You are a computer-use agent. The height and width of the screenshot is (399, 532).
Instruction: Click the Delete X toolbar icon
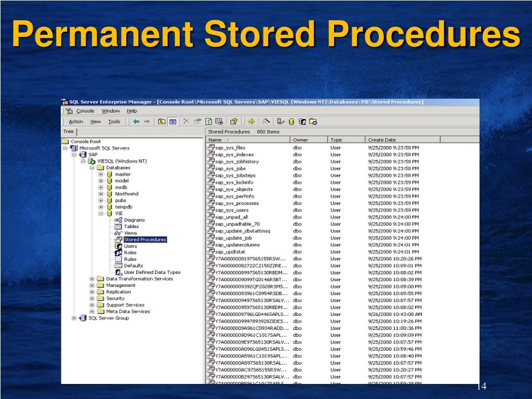187,121
